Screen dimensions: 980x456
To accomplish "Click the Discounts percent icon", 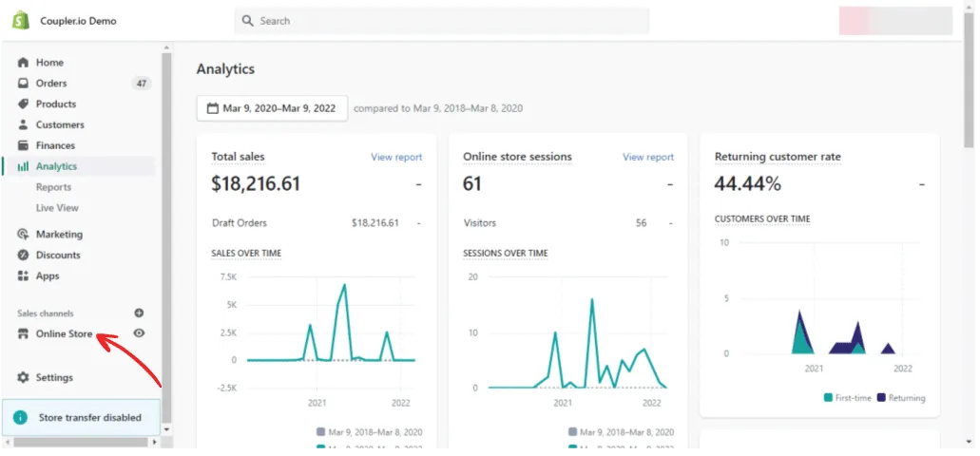I will pyautogui.click(x=23, y=255).
